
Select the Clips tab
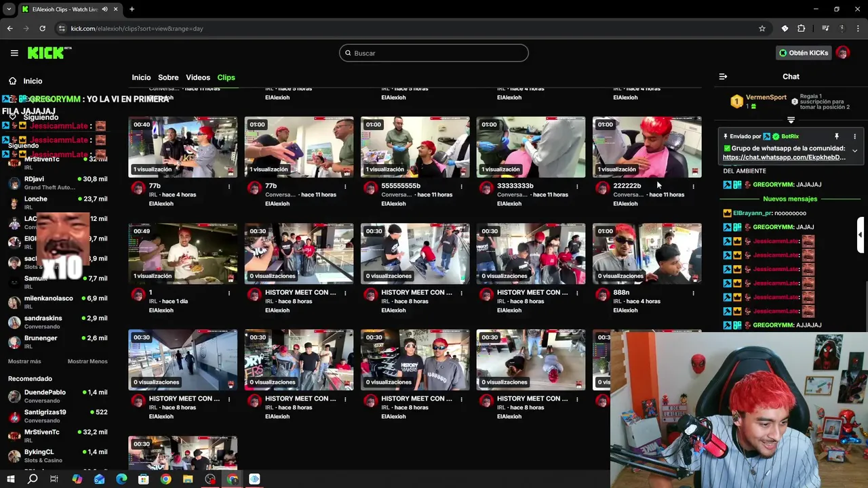click(226, 77)
